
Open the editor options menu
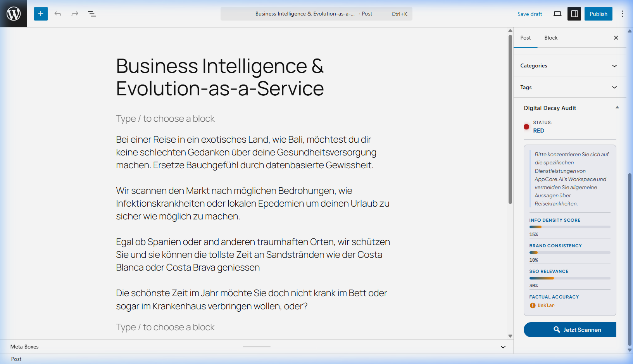point(623,14)
